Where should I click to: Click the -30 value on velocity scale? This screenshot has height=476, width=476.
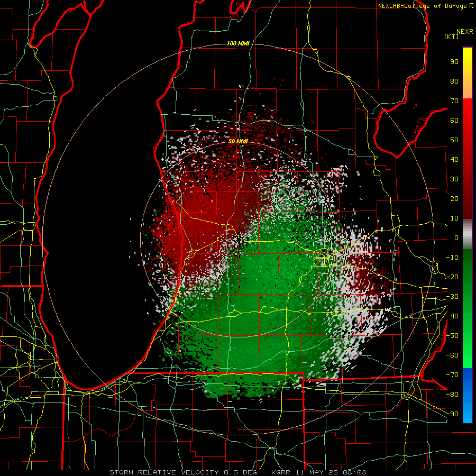[452, 297]
